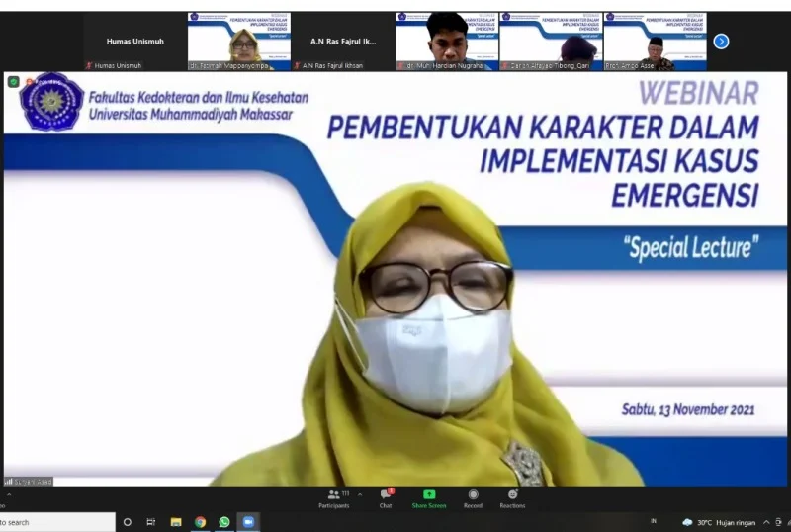
Task: Open the Chat panel with unread badge
Action: [x=386, y=498]
